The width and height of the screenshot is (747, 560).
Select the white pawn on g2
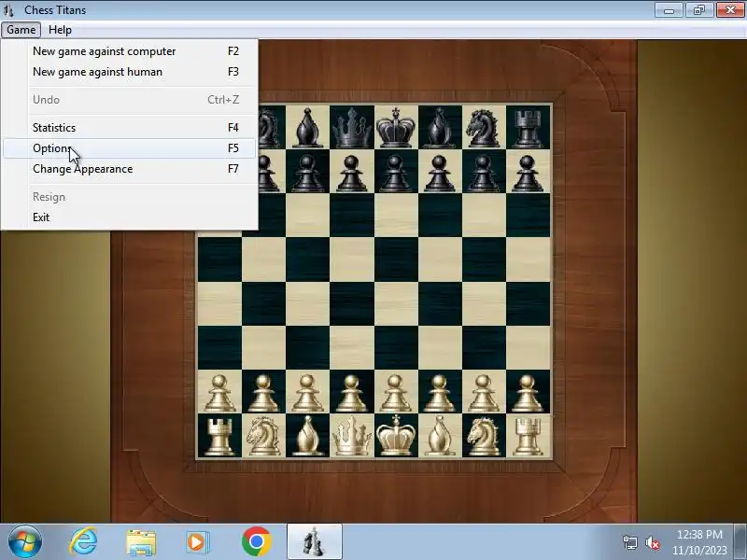coord(483,393)
